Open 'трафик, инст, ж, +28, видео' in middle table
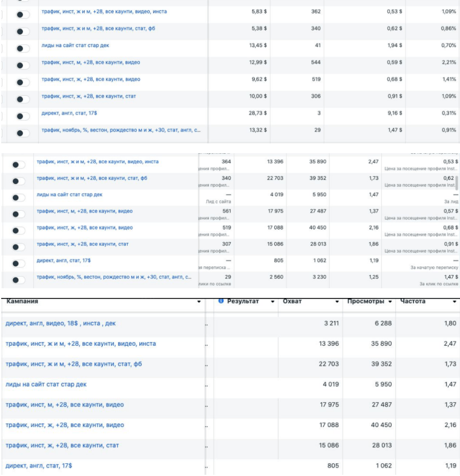 click(x=84, y=228)
